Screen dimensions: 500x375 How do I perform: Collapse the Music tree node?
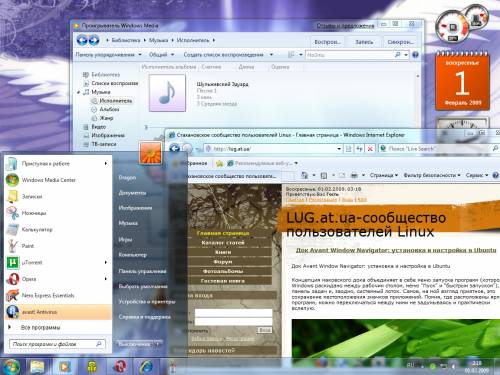tap(79, 92)
